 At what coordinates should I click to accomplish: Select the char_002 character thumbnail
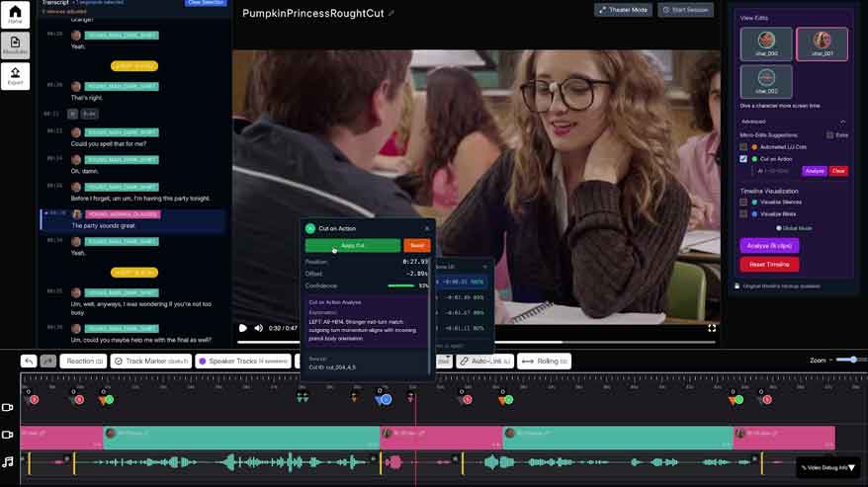pyautogui.click(x=766, y=81)
